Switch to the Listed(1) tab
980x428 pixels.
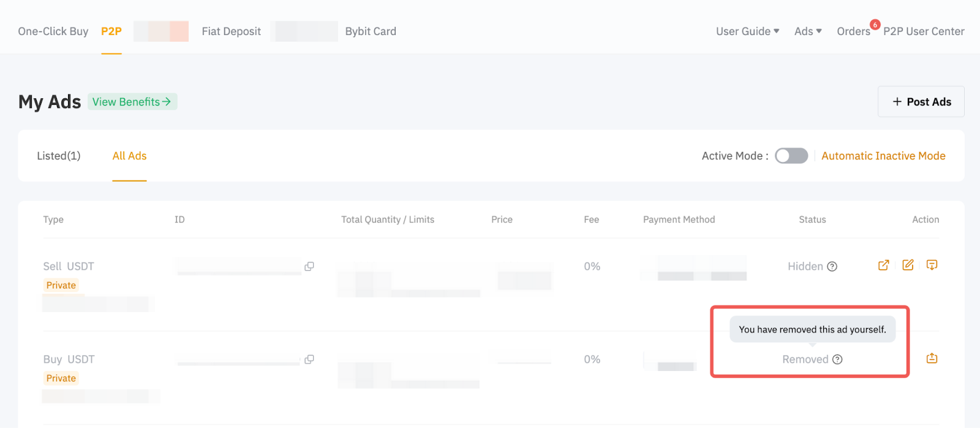coord(59,156)
